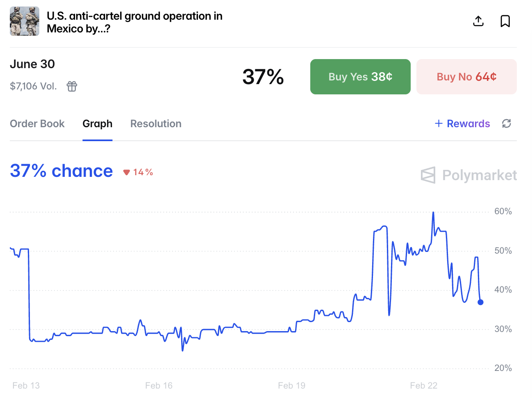Screen dimensions: 532x398
Task: Switch to the Order Book tab
Action: [37, 124]
